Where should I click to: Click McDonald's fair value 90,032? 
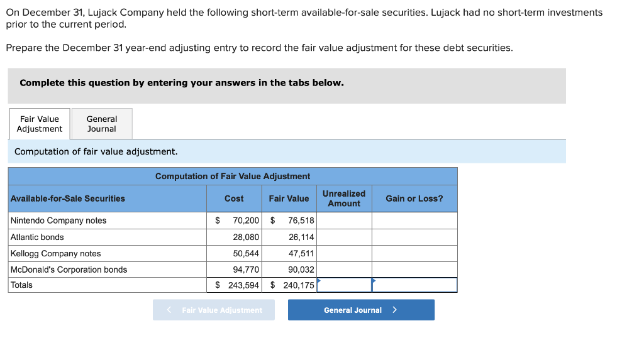pyautogui.click(x=301, y=270)
